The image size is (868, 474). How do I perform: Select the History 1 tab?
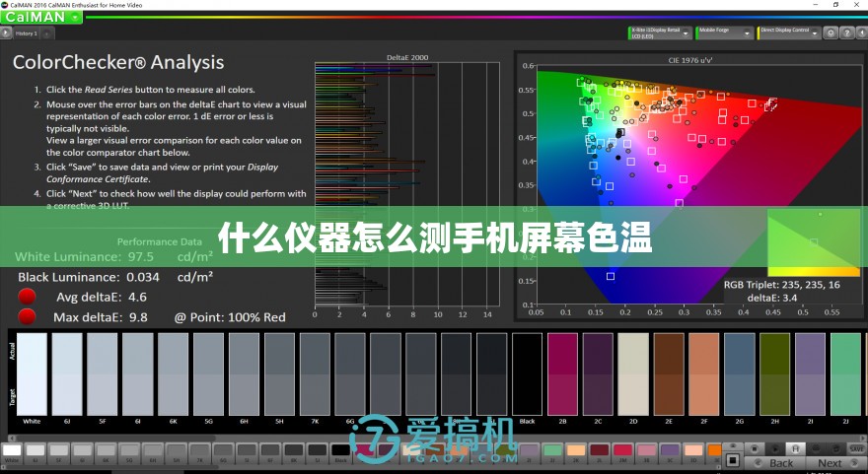tap(26, 34)
